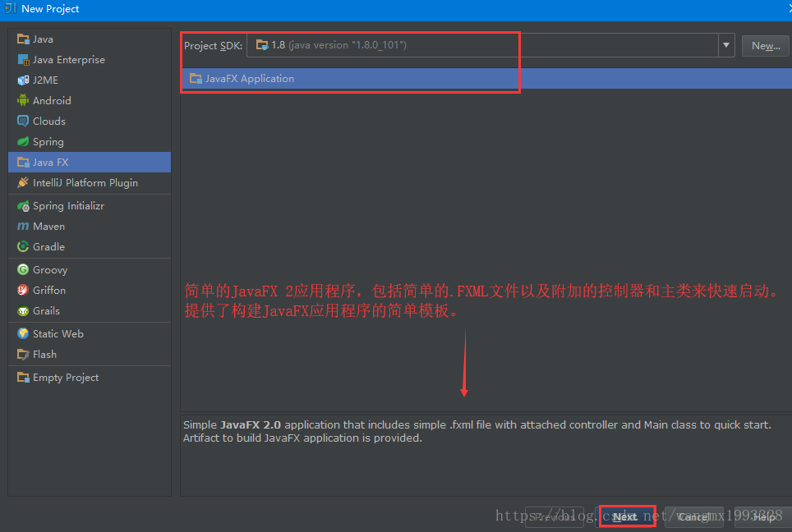
Task: Click the Static Web globe icon
Action: click(23, 333)
